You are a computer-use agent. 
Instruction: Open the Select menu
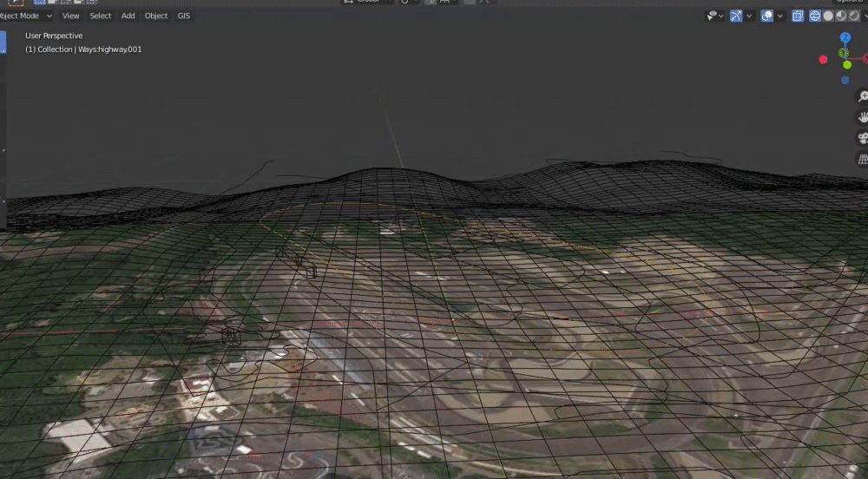click(100, 16)
